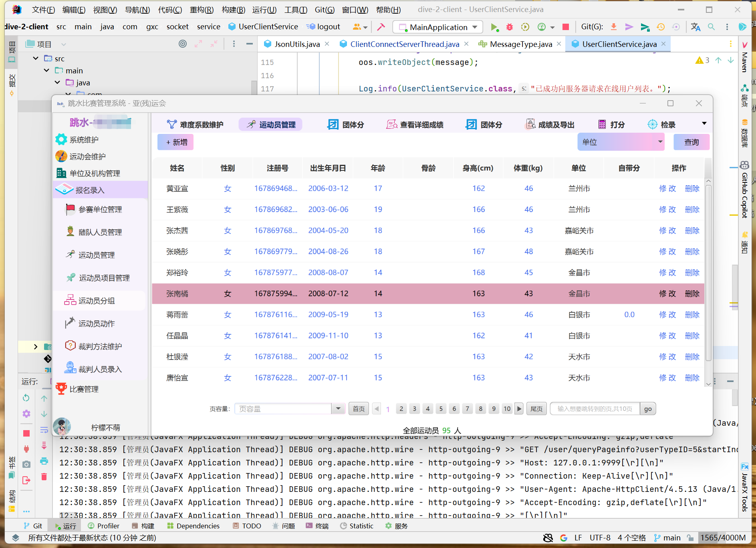Click 修改 for athlete 黄亚宣
Image resolution: width=756 pixels, height=548 pixels.
(667, 188)
